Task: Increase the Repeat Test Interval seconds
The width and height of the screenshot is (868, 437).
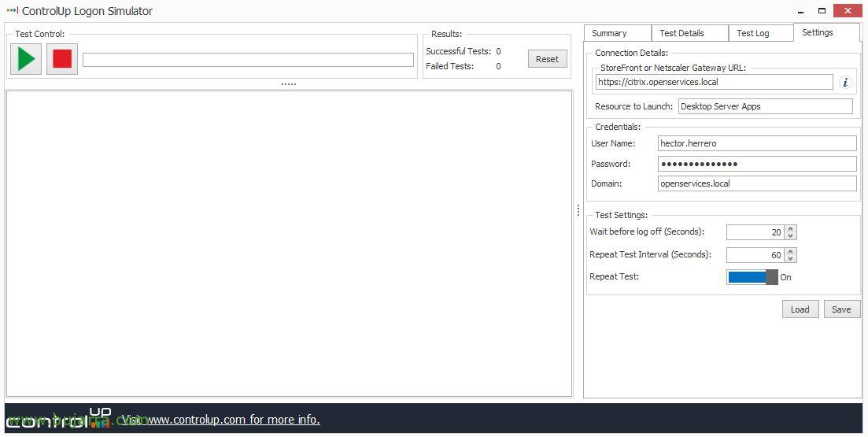Action: [791, 251]
